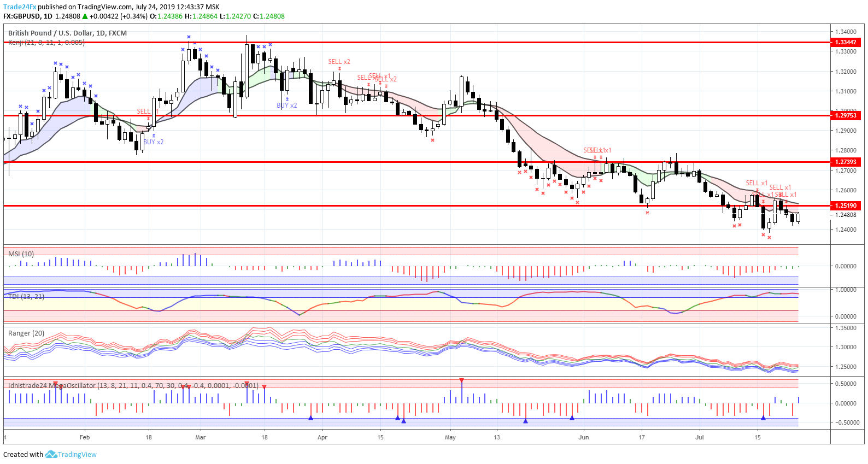868x464 pixels.
Task: Click the TradingView logo icon at bottom
Action: (51, 454)
